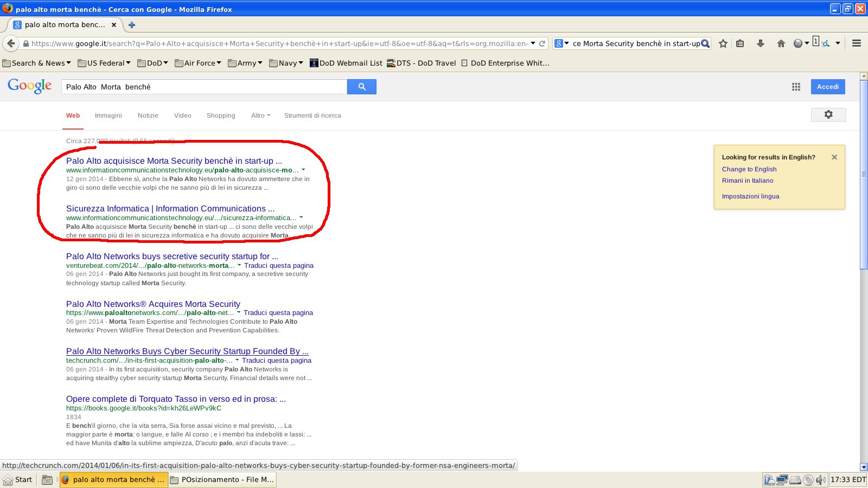
Task: Open DoD Enterprise Whit... bookmark
Action: [505, 63]
